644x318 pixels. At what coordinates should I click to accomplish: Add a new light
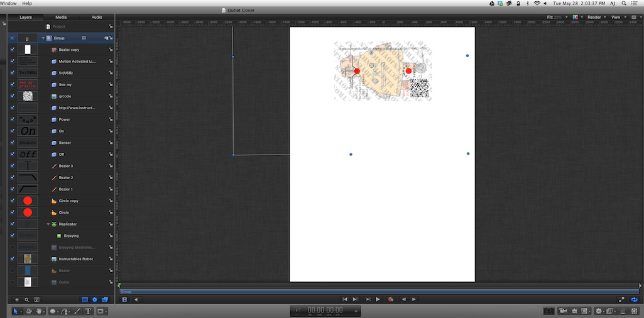click(574, 311)
